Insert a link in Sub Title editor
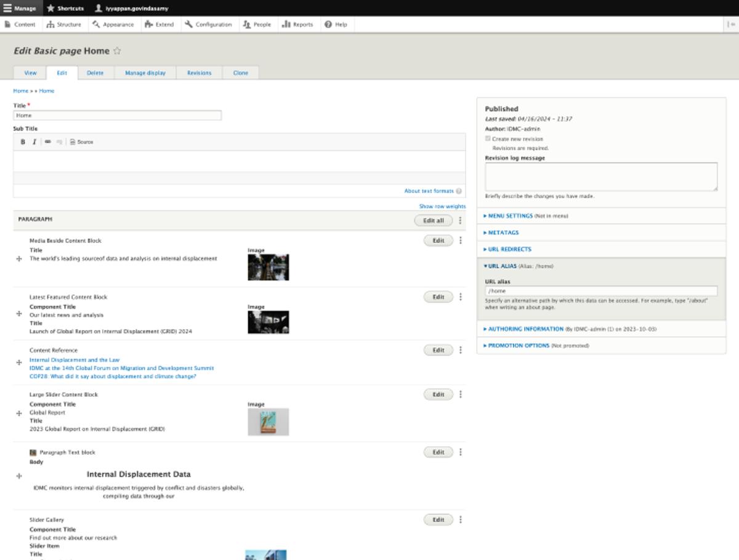This screenshot has width=739, height=560. tap(48, 142)
